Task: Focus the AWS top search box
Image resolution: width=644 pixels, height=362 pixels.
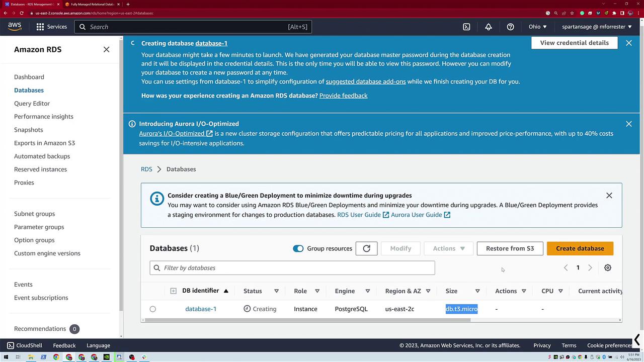Action: click(x=193, y=27)
